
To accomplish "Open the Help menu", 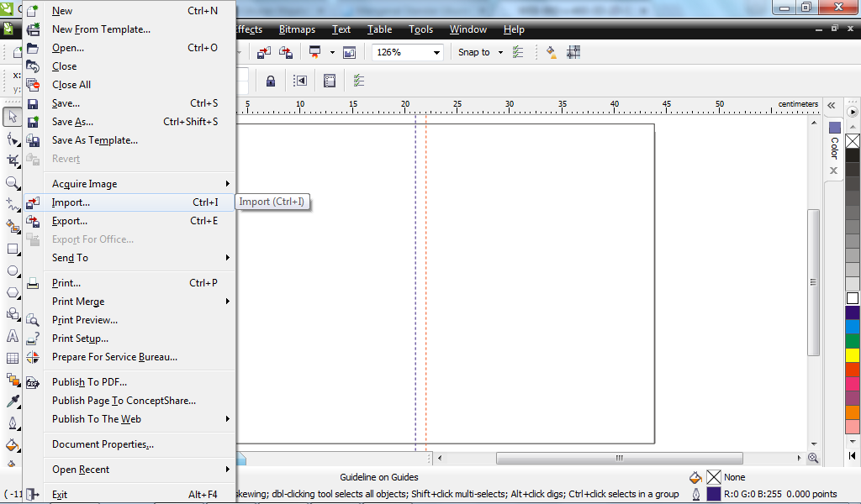I will click(x=514, y=29).
